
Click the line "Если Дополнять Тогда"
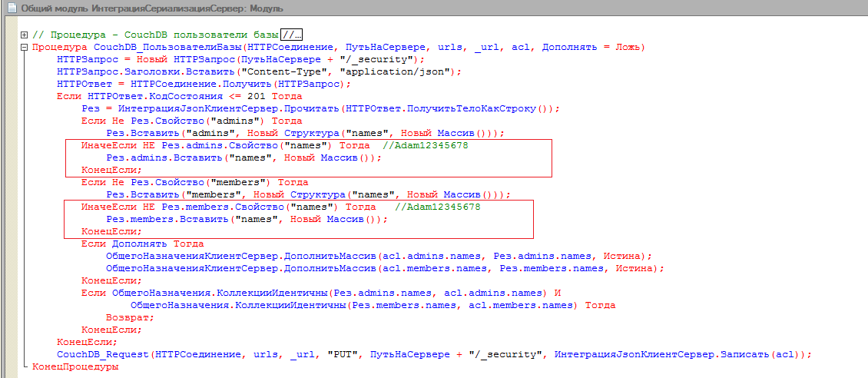click(x=142, y=244)
